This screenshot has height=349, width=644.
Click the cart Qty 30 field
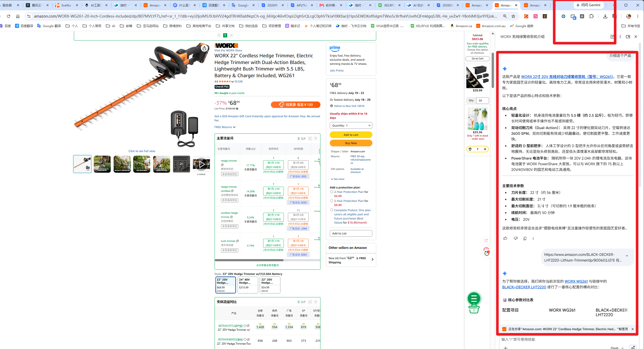pos(483,100)
